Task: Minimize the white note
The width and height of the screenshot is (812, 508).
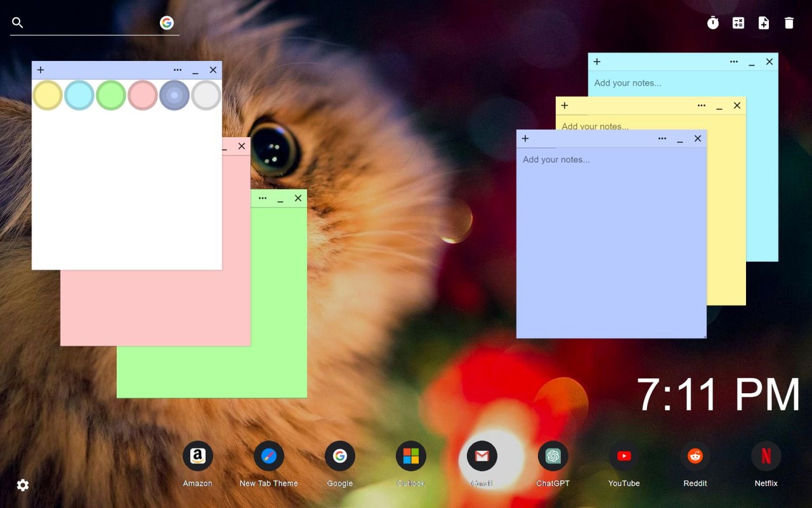Action: tap(195, 71)
